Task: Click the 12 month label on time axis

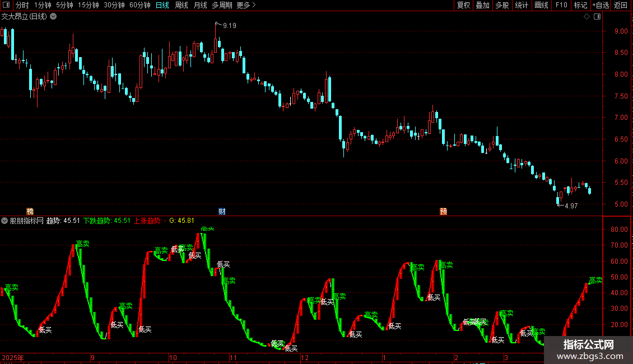Action: tap(305, 357)
